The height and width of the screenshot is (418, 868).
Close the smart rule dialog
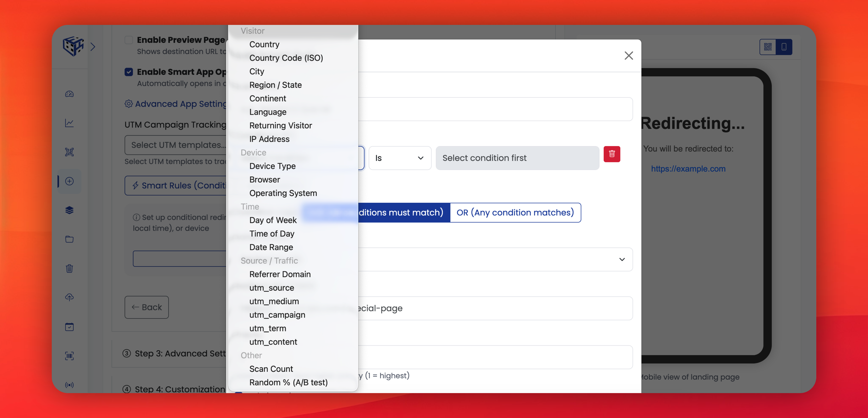pos(629,56)
